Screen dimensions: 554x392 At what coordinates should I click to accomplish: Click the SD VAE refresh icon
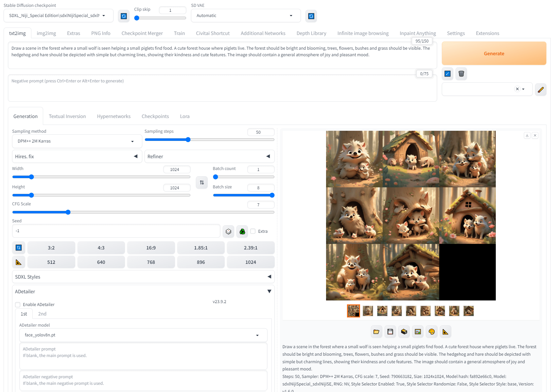(x=311, y=16)
